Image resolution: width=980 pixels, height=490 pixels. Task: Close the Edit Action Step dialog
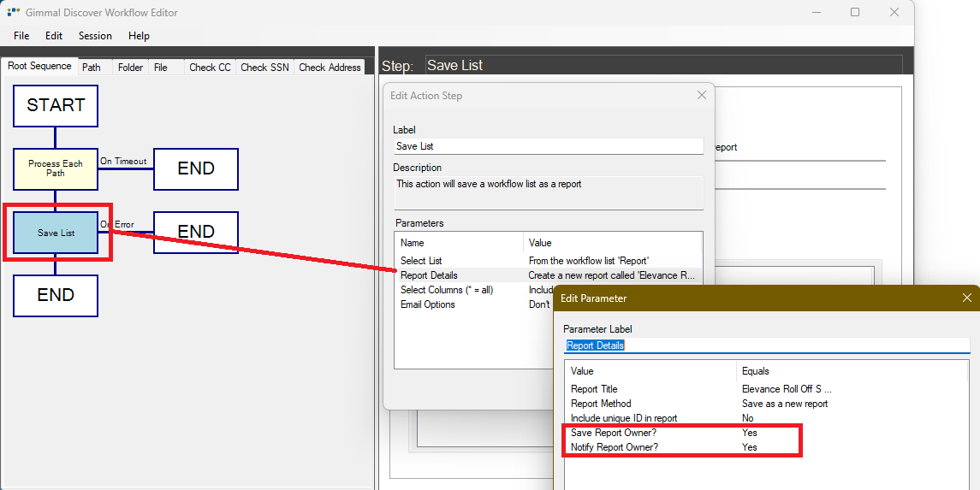tap(703, 95)
